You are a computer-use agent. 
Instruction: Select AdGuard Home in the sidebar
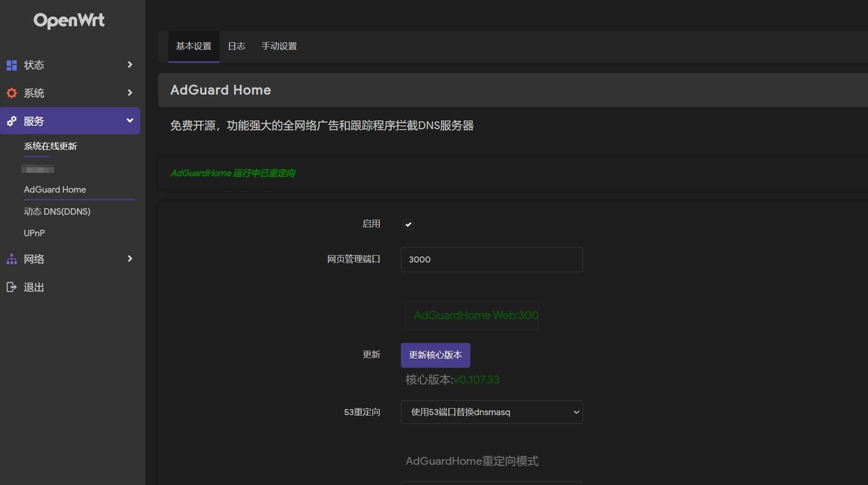55,189
